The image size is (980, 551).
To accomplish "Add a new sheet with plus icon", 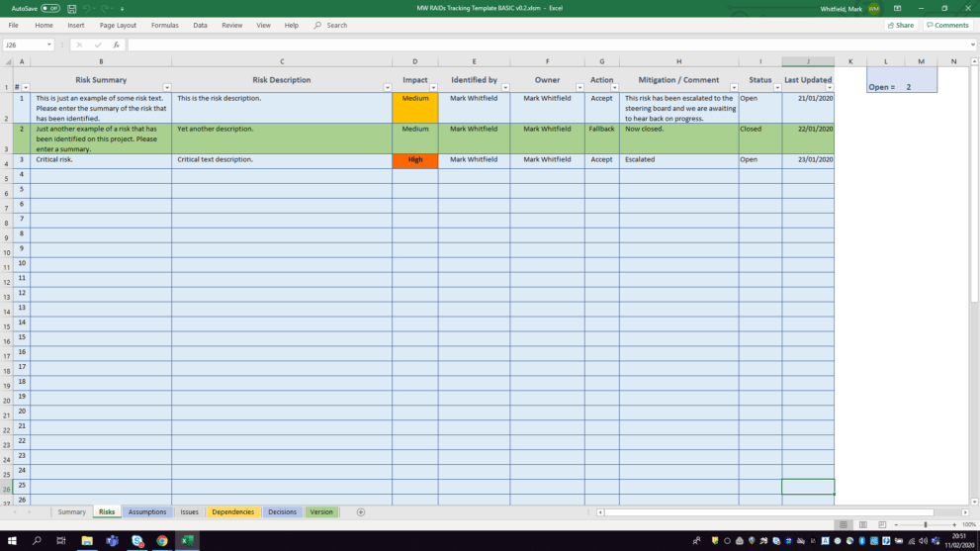I will 361,512.
